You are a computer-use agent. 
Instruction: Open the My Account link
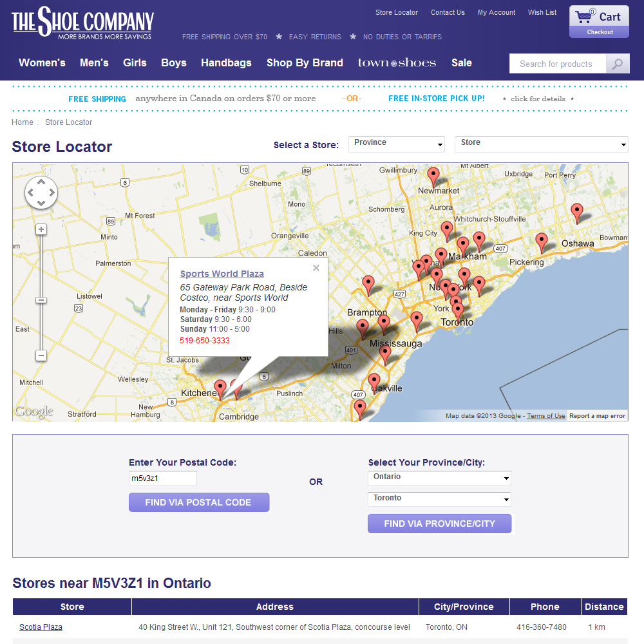click(x=496, y=12)
